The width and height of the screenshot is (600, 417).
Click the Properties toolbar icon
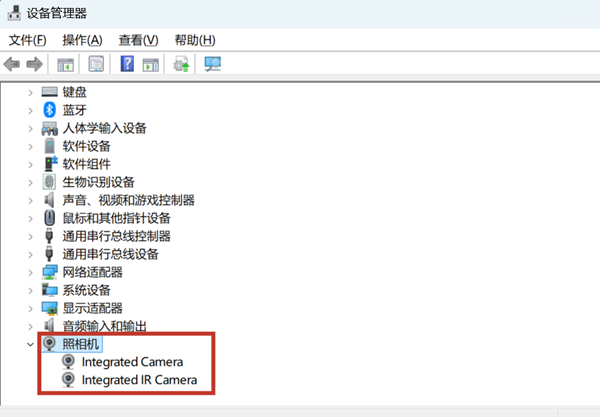[x=96, y=64]
